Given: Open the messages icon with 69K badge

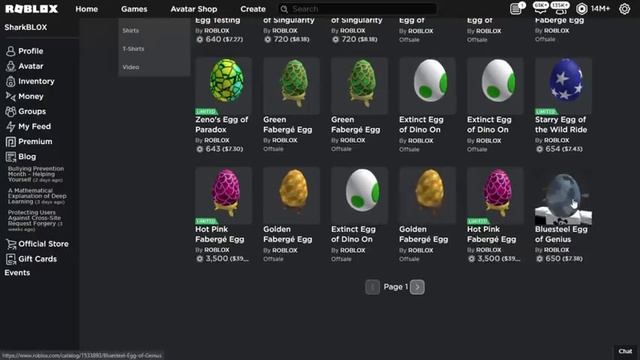Looking at the screenshot, I should click(541, 8).
